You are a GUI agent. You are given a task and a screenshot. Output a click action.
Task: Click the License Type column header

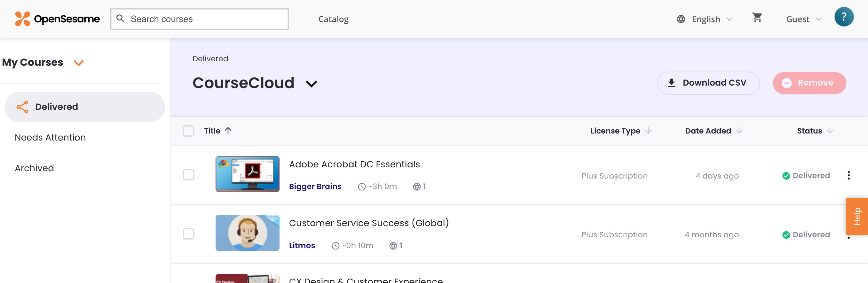click(x=615, y=131)
